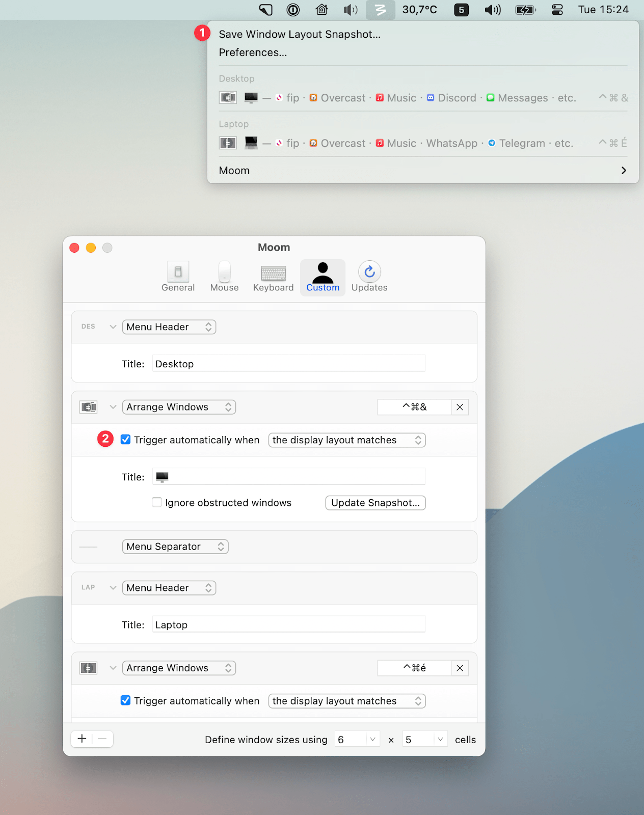The width and height of the screenshot is (644, 815).
Task: Open the Updates preferences tab
Action: [369, 277]
